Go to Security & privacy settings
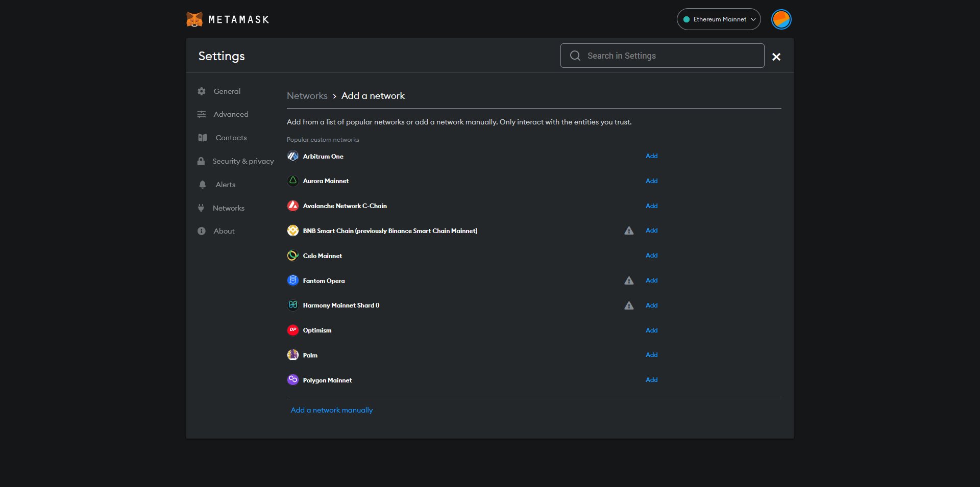980x487 pixels. click(x=243, y=161)
